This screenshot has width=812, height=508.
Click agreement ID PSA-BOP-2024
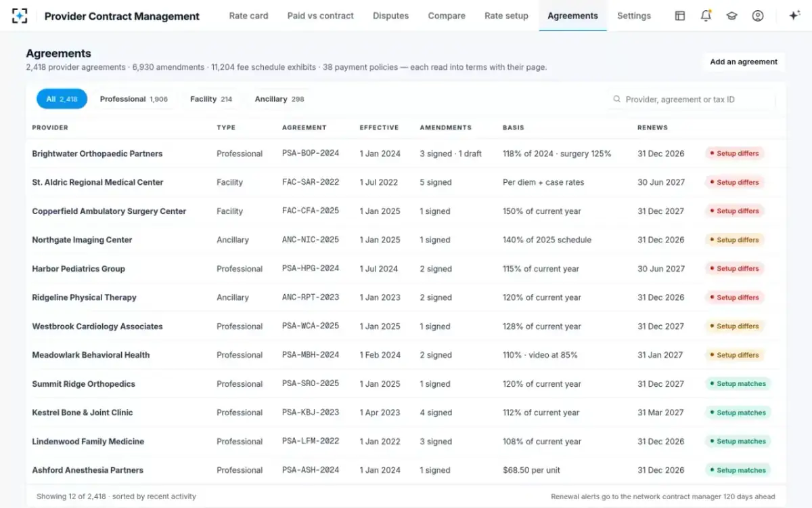[x=311, y=154]
